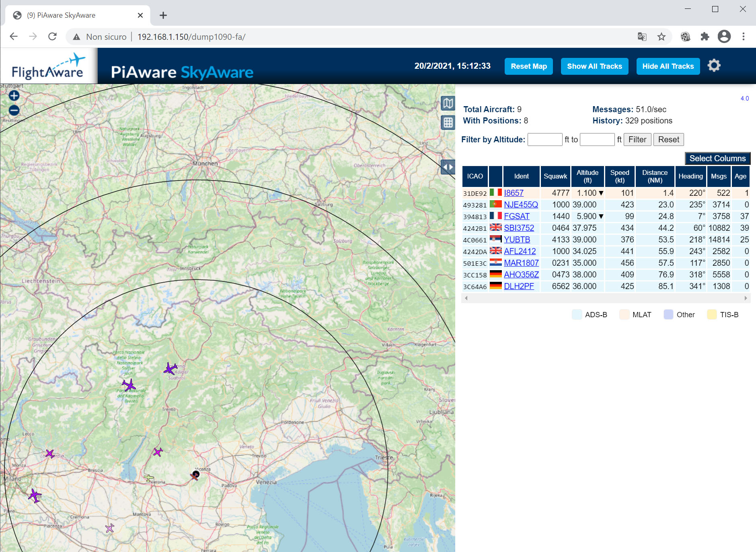
Task: Sort table by Altitude (ft) column header
Action: (588, 176)
